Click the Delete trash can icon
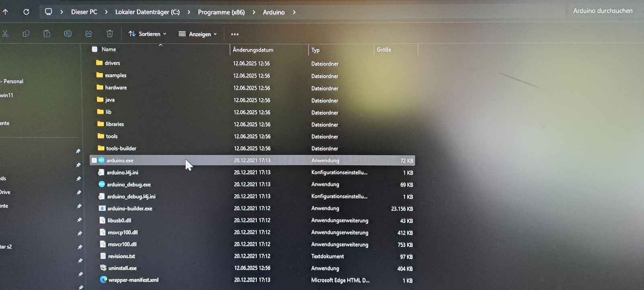 point(109,34)
